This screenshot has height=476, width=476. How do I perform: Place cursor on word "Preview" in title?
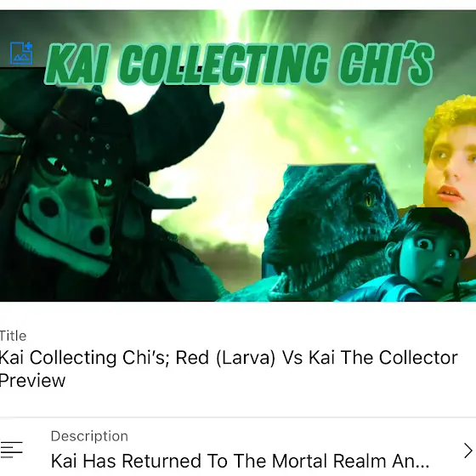pyautogui.click(x=32, y=381)
